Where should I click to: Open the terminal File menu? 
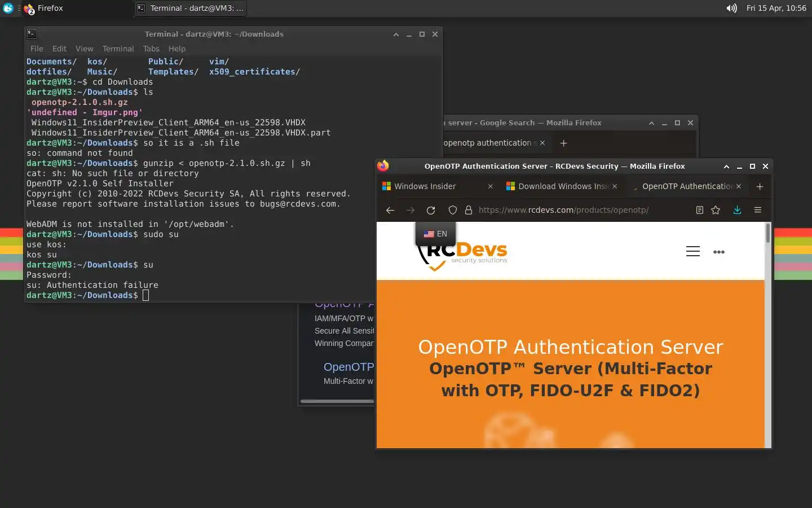(x=37, y=49)
